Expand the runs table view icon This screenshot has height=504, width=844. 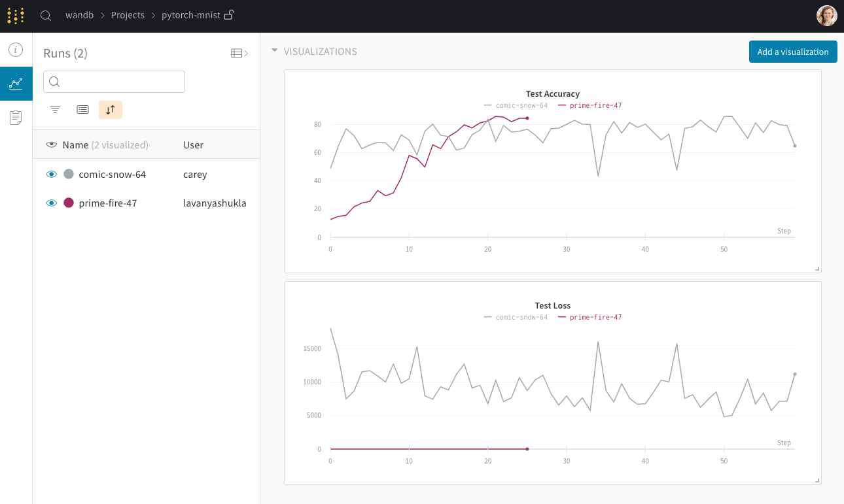pyautogui.click(x=239, y=54)
